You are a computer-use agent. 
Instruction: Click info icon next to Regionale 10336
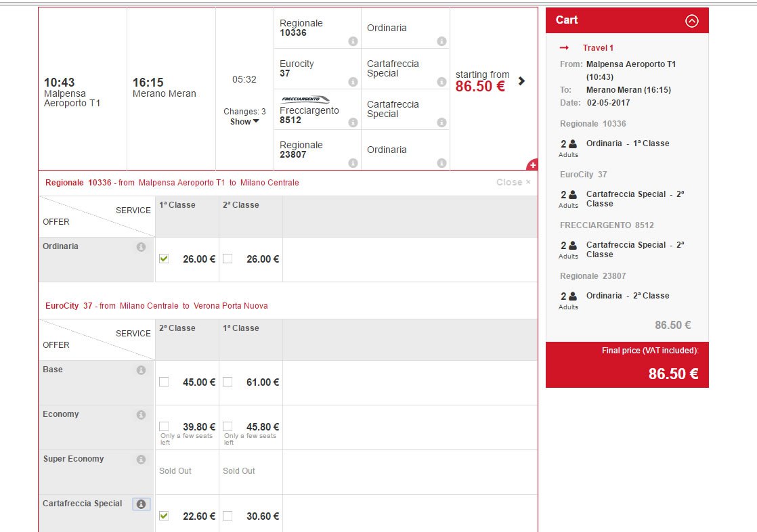[x=353, y=41]
